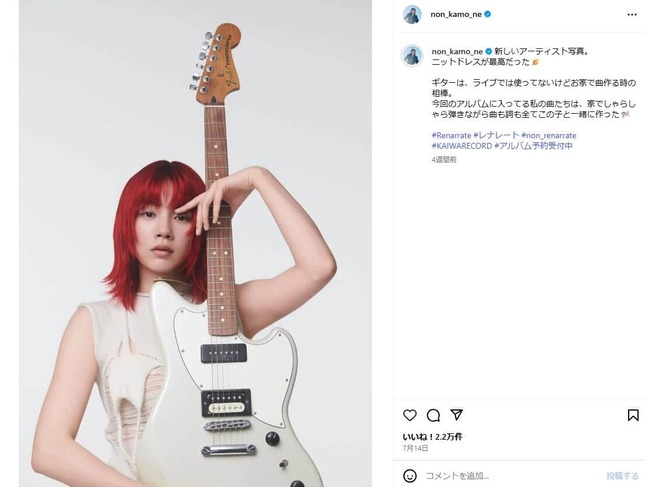Click the guitar artist photo

coord(195,244)
